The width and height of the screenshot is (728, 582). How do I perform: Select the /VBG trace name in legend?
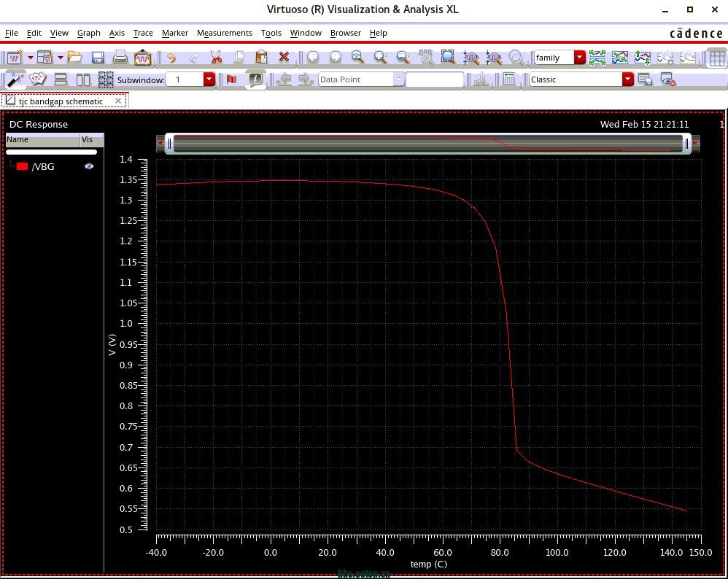click(43, 166)
